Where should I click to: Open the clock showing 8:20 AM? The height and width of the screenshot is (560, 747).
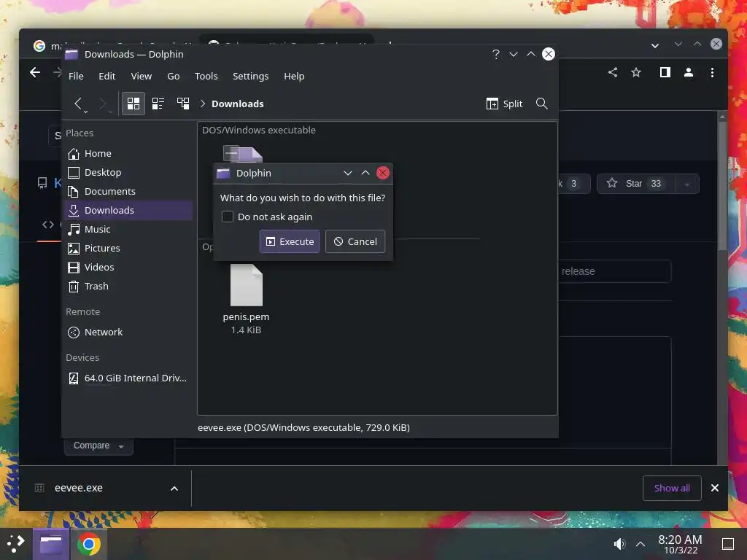click(681, 544)
